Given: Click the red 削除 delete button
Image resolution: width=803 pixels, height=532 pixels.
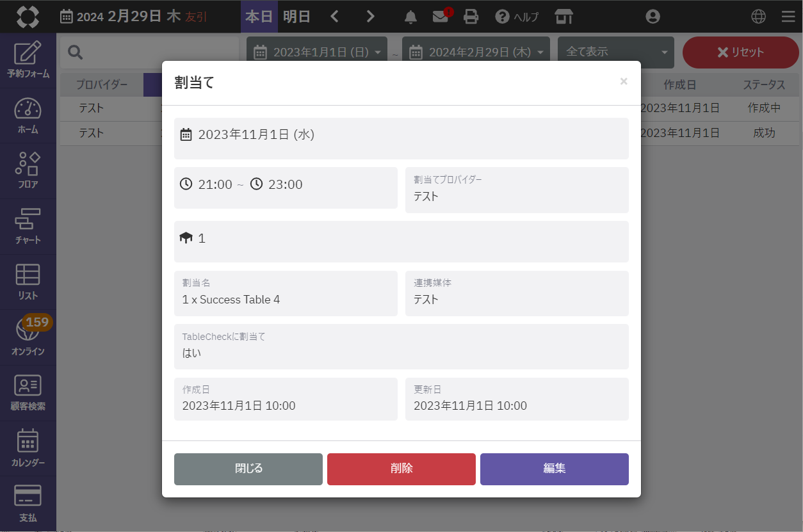Looking at the screenshot, I should (x=401, y=469).
